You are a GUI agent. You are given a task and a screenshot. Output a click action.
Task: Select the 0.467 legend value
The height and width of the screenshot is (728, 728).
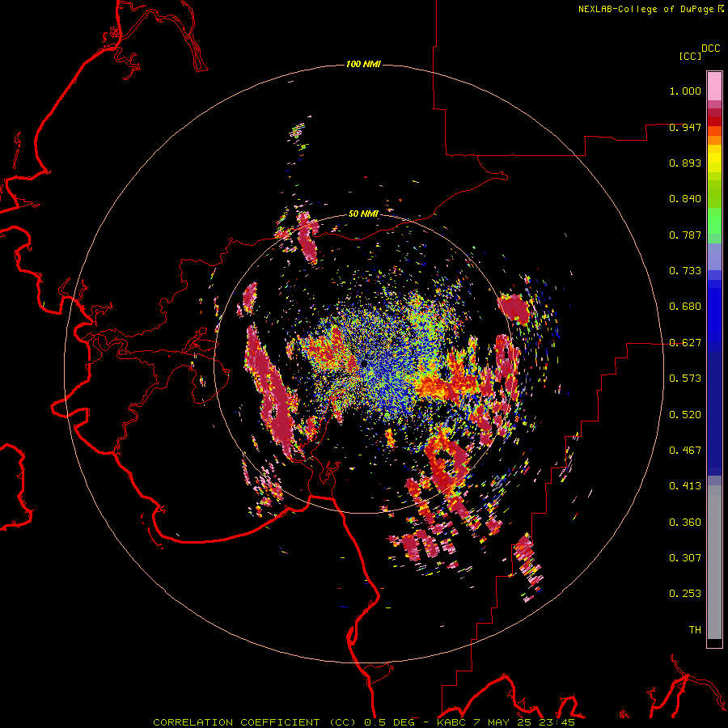tap(685, 450)
